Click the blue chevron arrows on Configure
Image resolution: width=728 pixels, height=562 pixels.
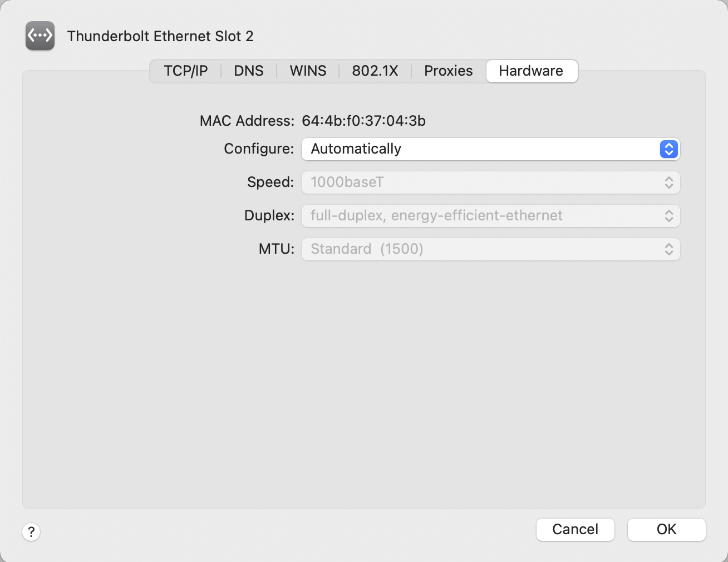[x=668, y=149]
